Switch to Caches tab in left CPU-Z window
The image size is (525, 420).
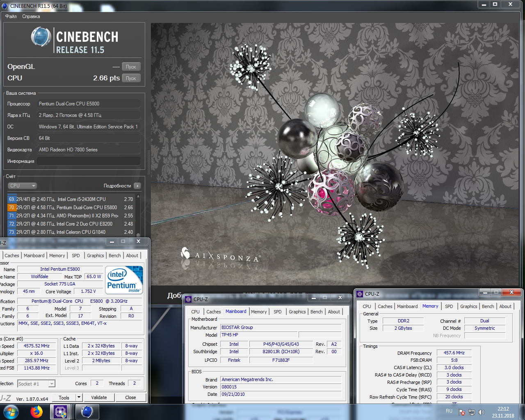(12, 256)
